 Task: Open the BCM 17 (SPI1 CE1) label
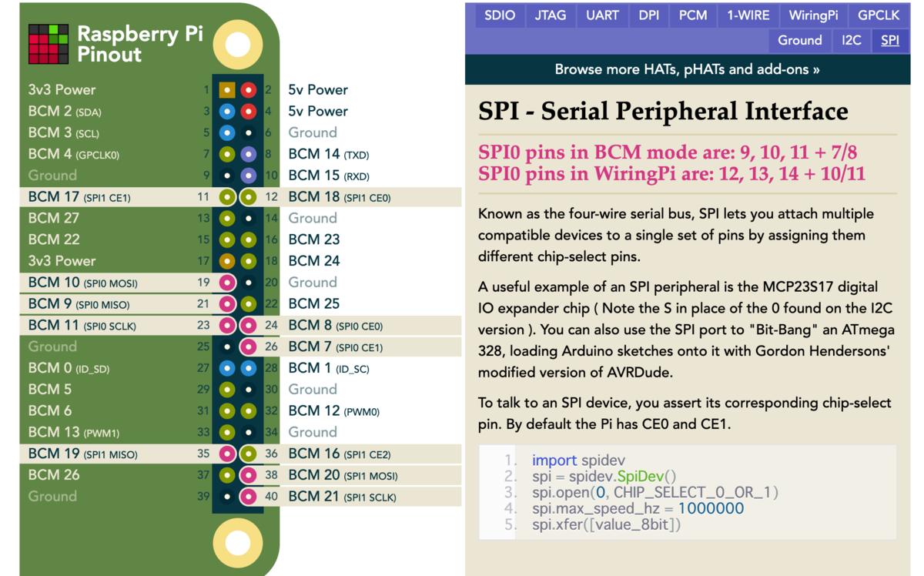pos(79,197)
